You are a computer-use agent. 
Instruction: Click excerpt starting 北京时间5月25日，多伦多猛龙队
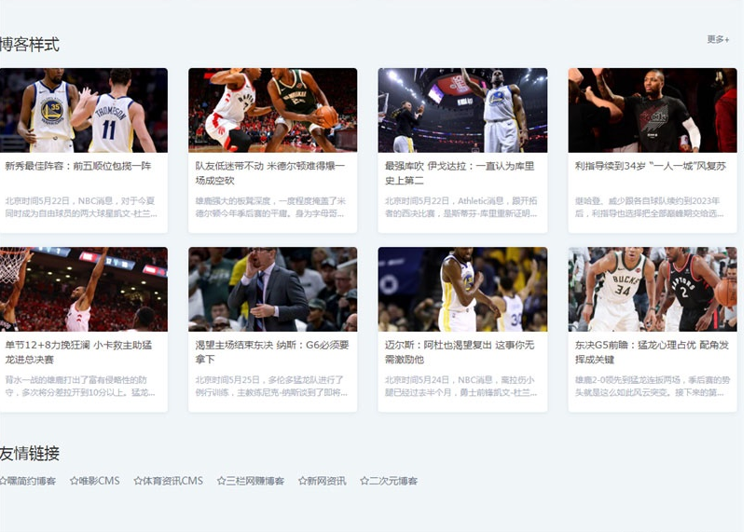click(x=271, y=386)
